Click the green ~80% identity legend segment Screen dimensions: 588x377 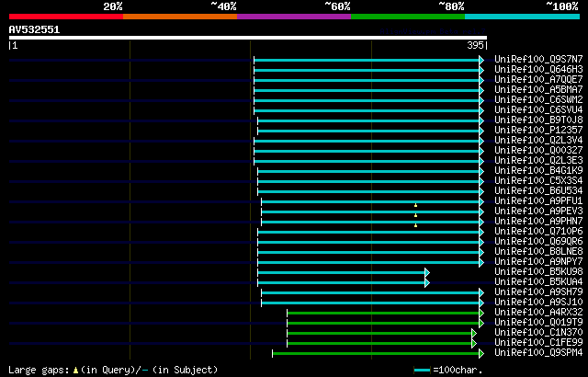(x=408, y=17)
